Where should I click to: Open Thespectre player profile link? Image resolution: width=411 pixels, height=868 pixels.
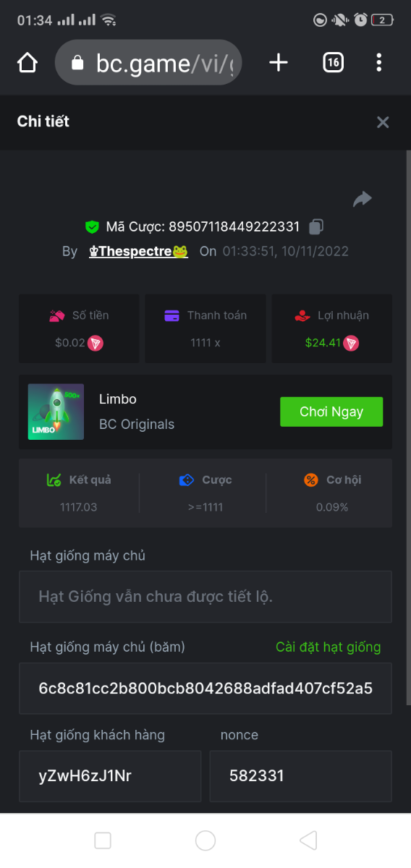pyautogui.click(x=138, y=251)
